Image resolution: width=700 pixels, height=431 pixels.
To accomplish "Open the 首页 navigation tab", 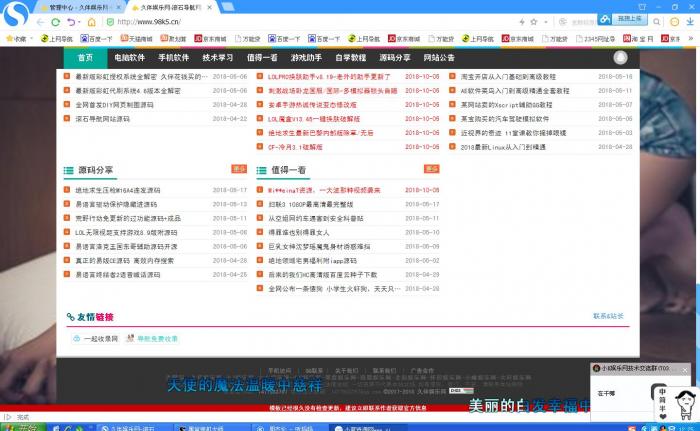I will (85, 57).
